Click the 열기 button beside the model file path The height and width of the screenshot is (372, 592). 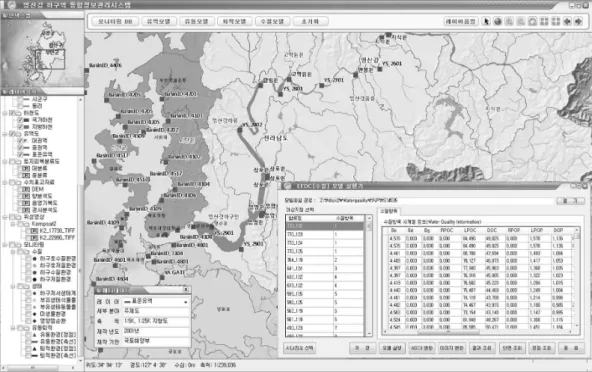point(570,201)
